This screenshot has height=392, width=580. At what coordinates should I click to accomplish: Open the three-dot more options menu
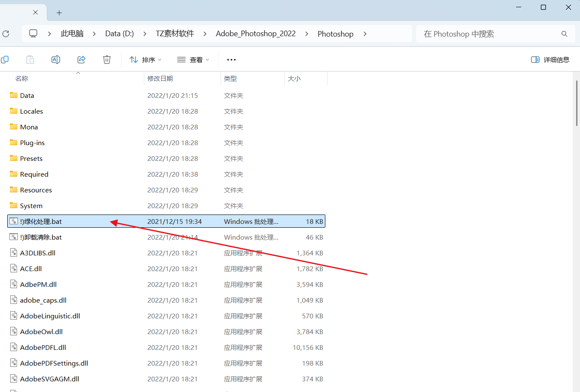pos(231,60)
